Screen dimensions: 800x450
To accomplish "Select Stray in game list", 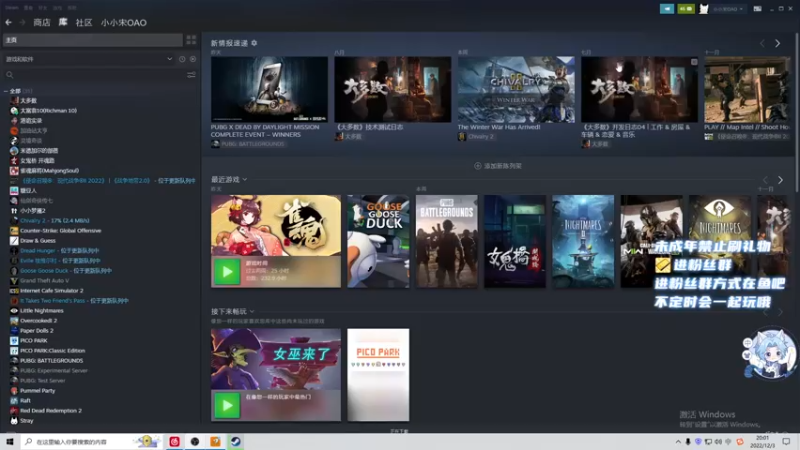I will click(x=27, y=420).
